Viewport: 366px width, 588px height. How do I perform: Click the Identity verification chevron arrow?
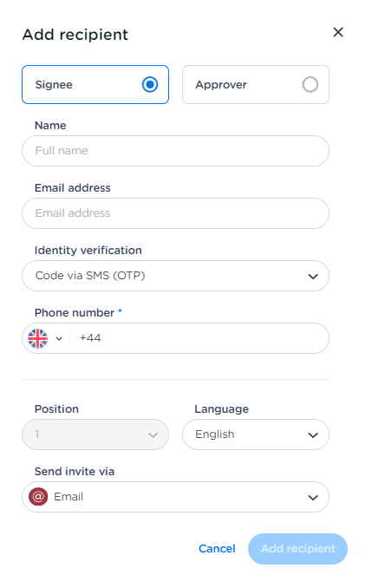coord(313,277)
